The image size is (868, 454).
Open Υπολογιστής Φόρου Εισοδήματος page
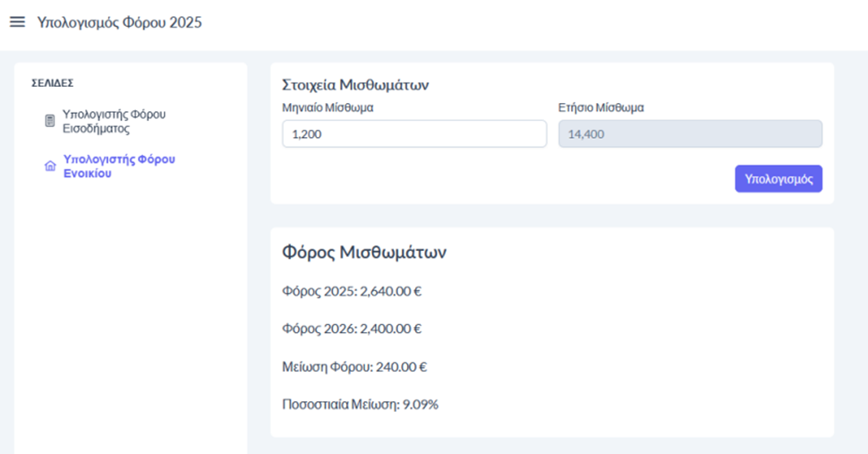(114, 121)
